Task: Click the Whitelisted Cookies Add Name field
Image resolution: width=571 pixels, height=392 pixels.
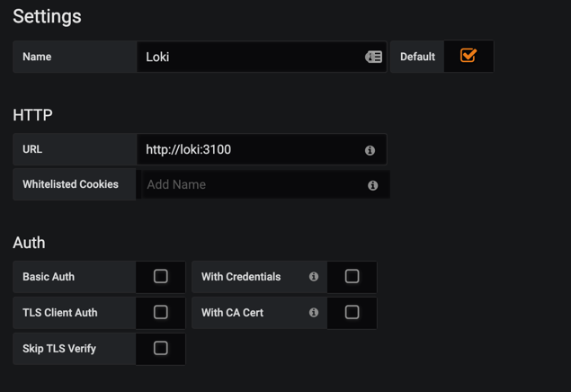Action: (266, 184)
